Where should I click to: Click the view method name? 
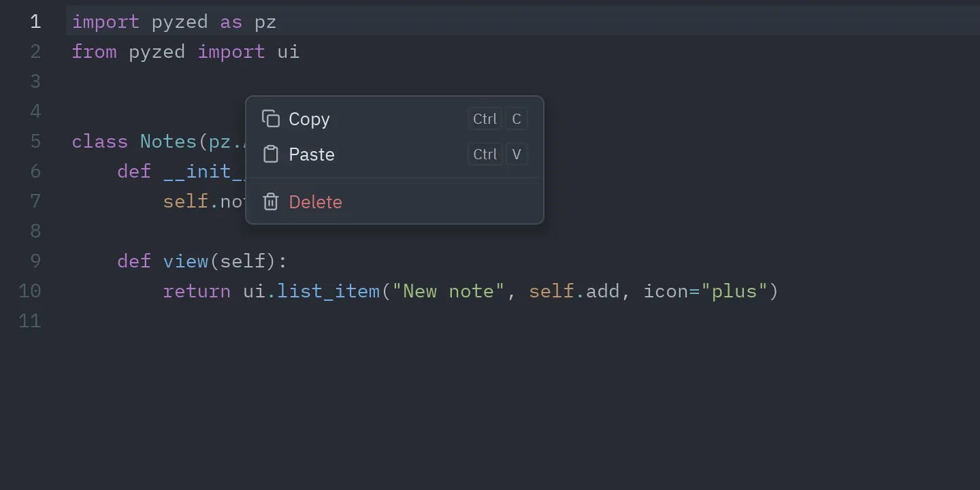(186, 261)
